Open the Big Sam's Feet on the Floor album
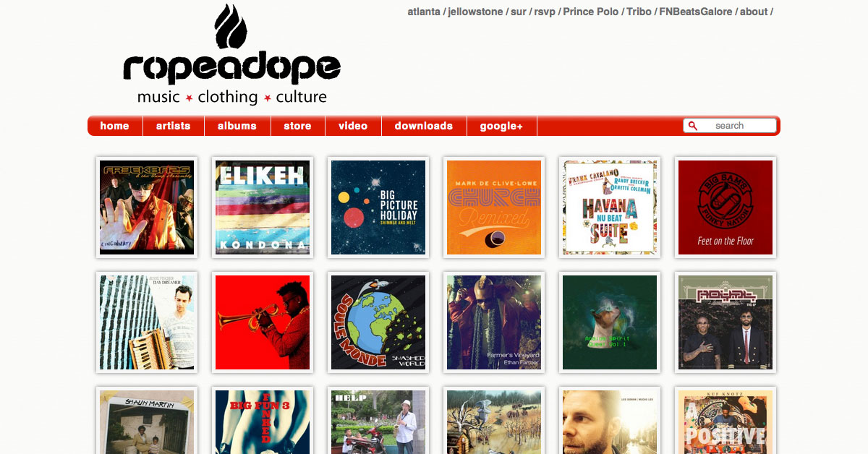Viewport: 868px width, 454px height. coord(726,207)
